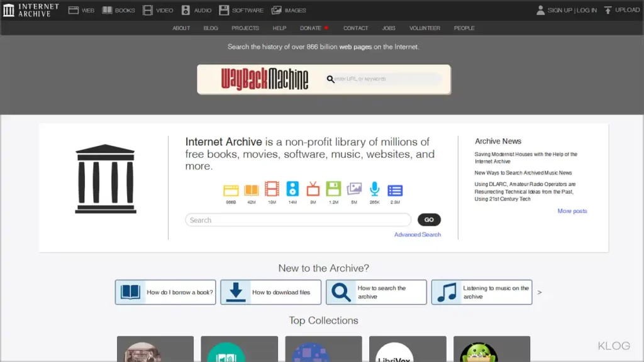
Task: Click the More posts link
Action: (x=572, y=211)
